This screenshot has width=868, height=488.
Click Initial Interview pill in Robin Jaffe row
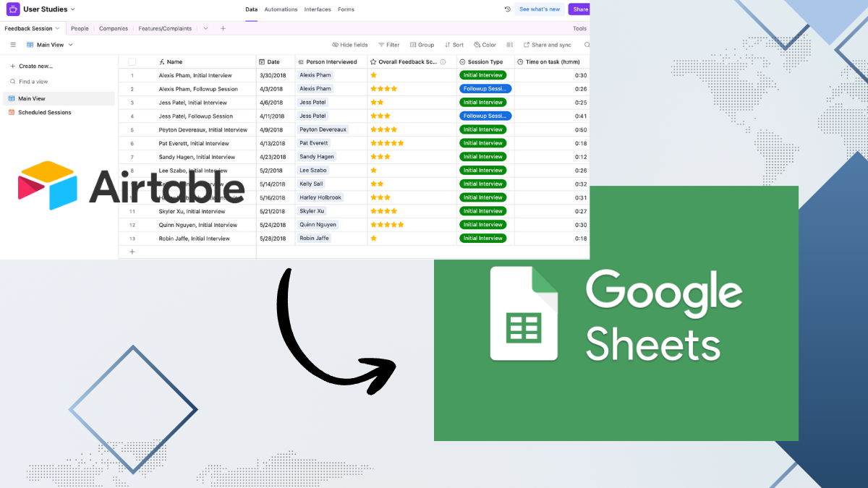(x=482, y=238)
